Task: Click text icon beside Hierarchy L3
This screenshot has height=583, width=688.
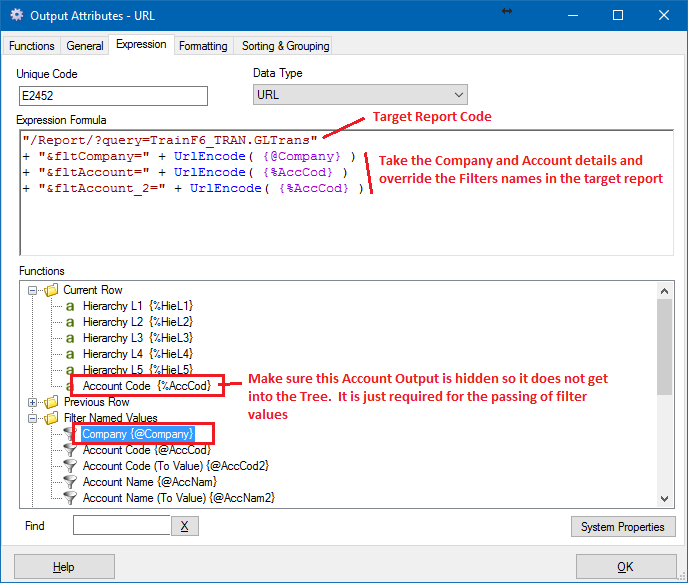Action: pos(70,338)
